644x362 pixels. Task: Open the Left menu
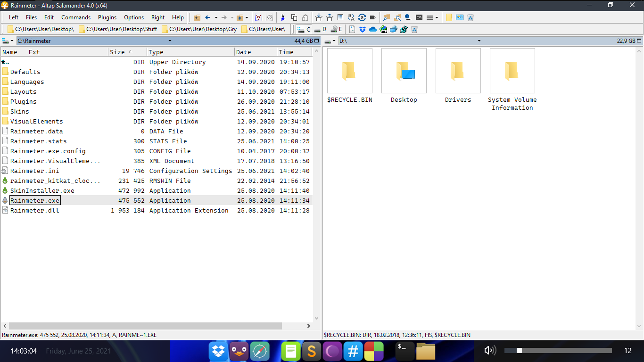pyautogui.click(x=14, y=17)
